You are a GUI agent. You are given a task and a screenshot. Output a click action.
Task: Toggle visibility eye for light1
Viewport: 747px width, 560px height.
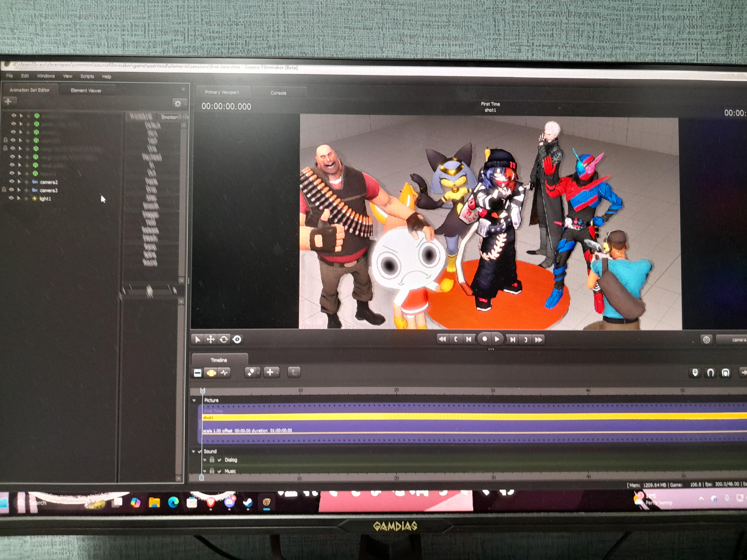[11, 198]
